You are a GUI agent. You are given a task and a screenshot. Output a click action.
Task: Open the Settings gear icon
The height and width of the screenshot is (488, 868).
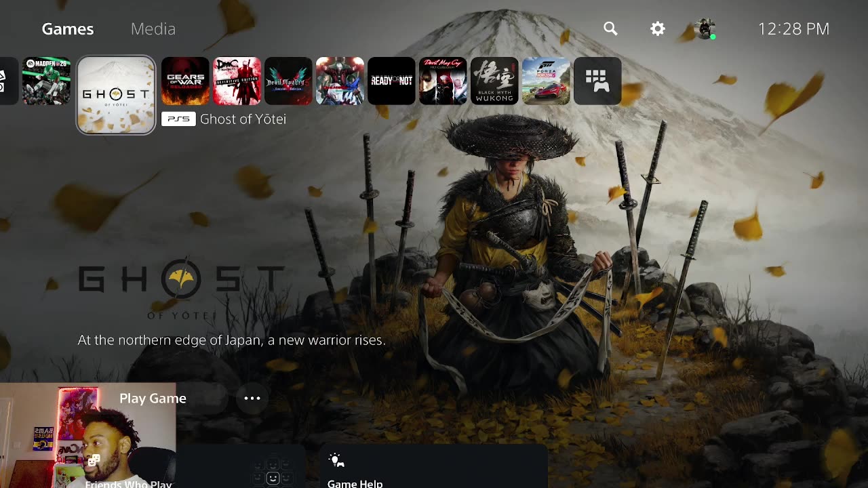[x=658, y=28]
